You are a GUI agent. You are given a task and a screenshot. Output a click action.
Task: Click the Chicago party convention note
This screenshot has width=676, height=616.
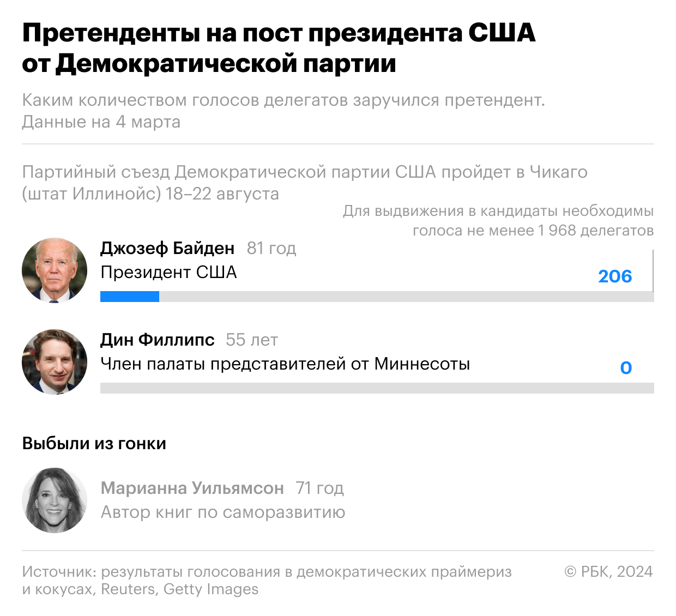(x=304, y=183)
